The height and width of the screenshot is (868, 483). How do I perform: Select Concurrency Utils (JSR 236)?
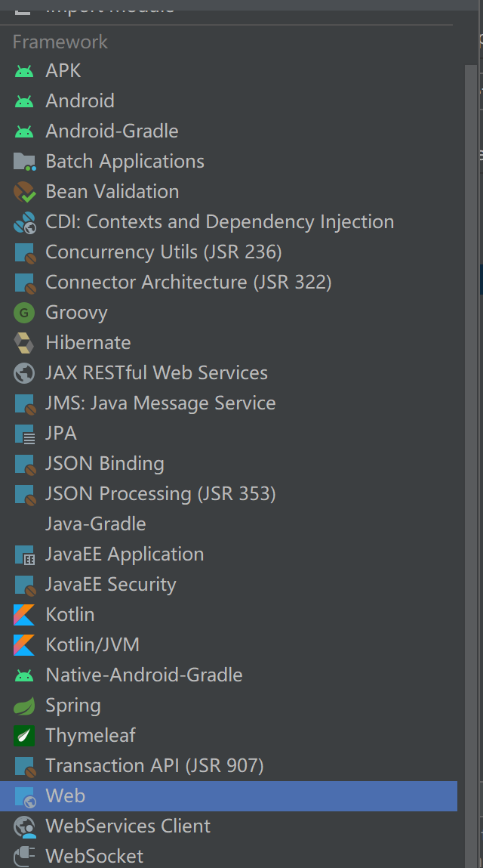(229, 252)
